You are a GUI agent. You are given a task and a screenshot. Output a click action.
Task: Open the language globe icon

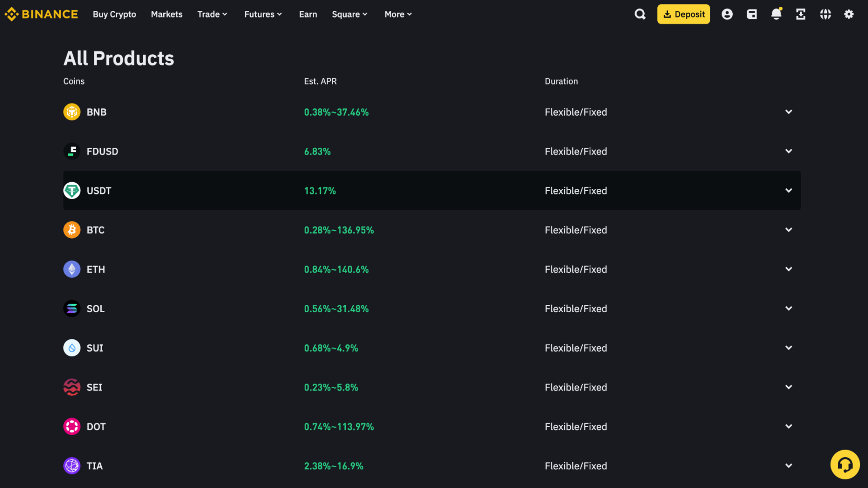tap(826, 14)
